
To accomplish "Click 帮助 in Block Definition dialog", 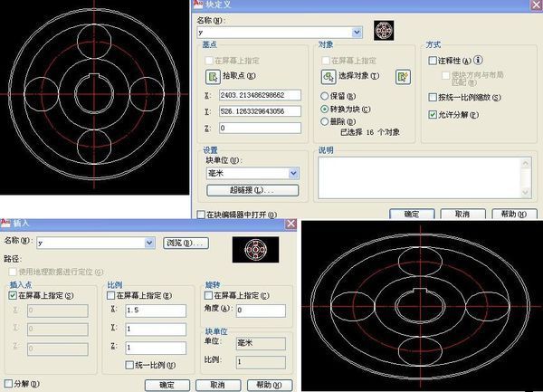I will click(514, 214).
